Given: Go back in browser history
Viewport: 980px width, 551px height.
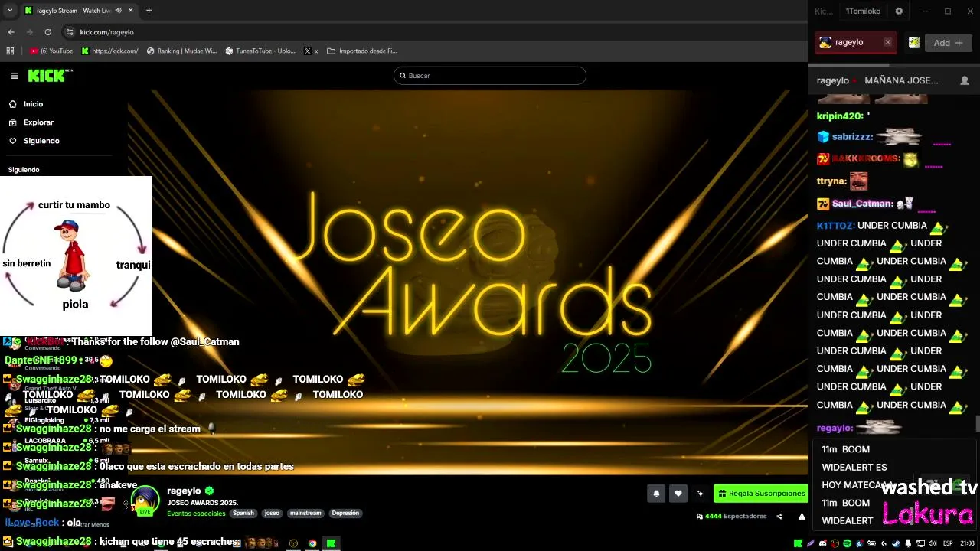Looking at the screenshot, I should pos(11,32).
